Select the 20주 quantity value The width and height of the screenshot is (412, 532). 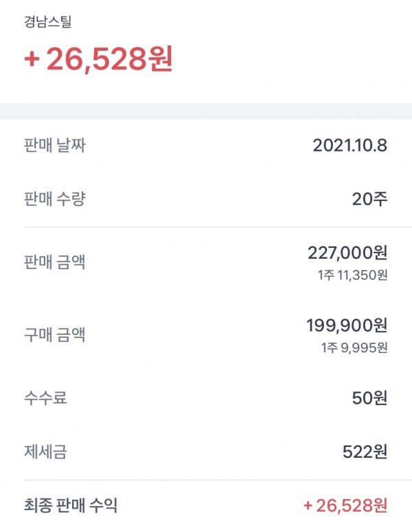point(371,199)
